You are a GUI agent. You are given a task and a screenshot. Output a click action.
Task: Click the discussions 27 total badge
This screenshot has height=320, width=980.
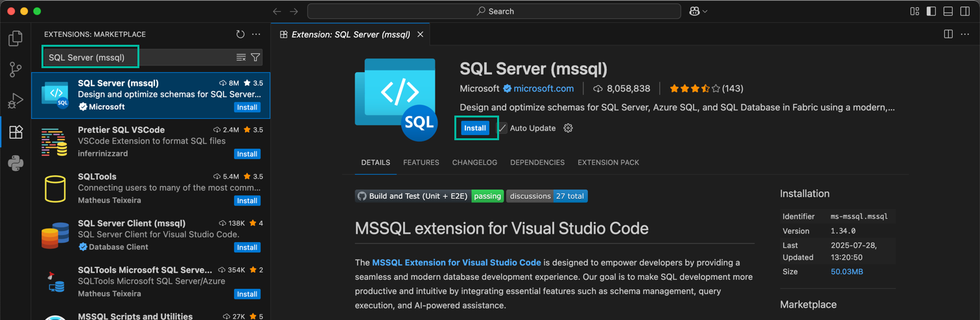(x=547, y=196)
